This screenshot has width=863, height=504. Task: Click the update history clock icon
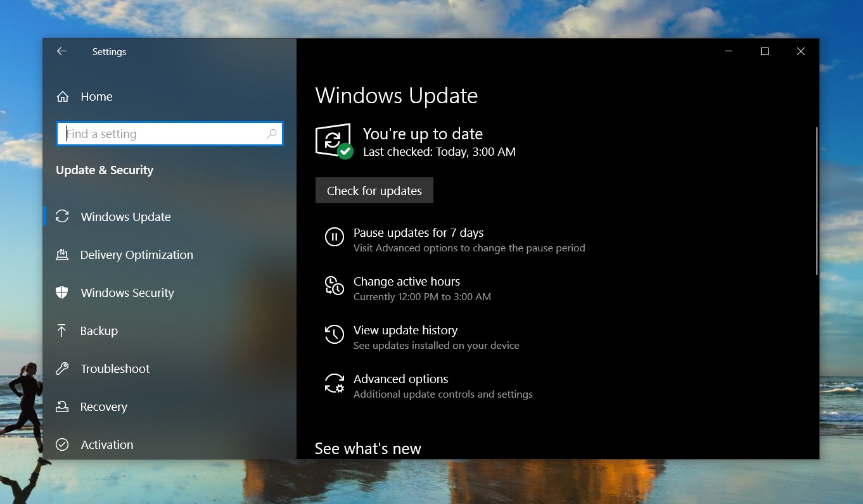tap(334, 334)
